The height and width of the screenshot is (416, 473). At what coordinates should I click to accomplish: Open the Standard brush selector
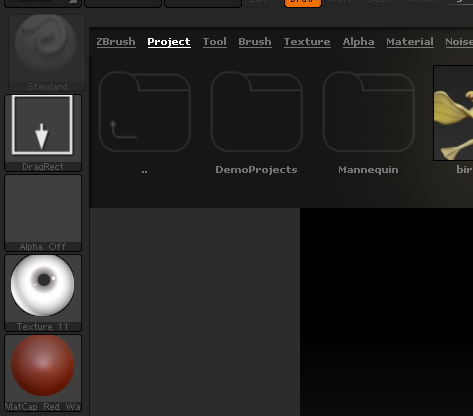point(47,53)
